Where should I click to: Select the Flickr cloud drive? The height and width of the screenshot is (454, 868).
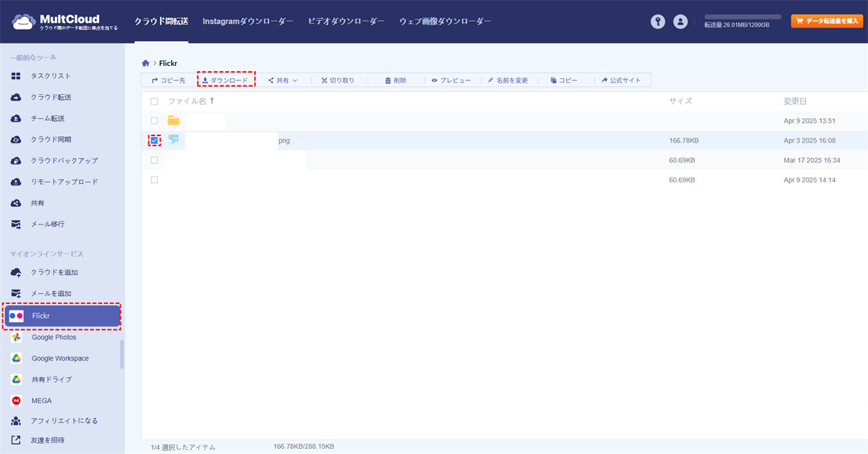click(62, 316)
